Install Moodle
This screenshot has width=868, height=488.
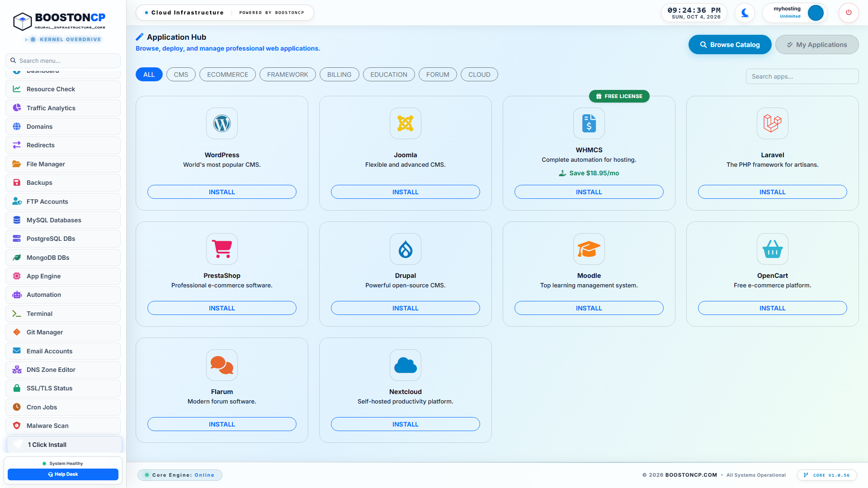pos(589,308)
